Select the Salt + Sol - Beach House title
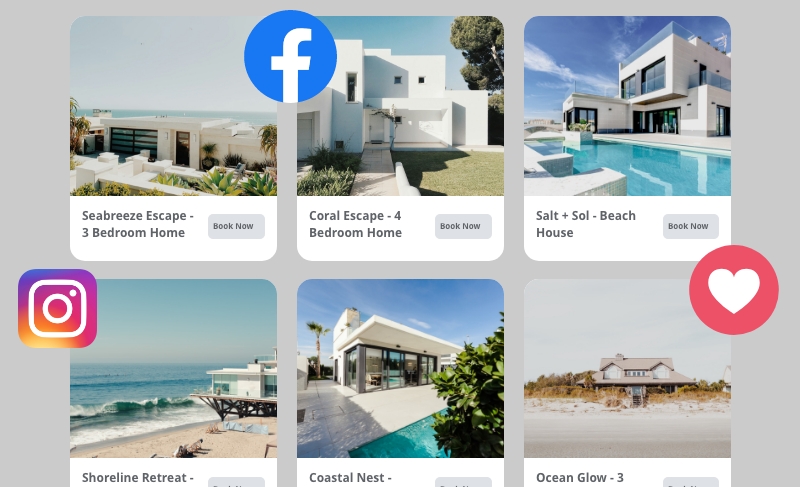Viewport: 800px width, 487px height. click(586, 224)
